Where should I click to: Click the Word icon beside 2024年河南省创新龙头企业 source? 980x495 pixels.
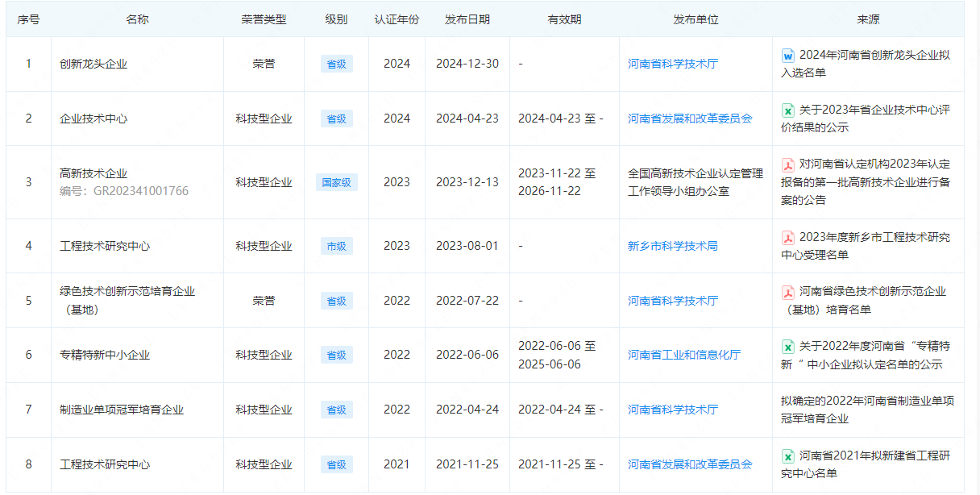pyautogui.click(x=788, y=56)
